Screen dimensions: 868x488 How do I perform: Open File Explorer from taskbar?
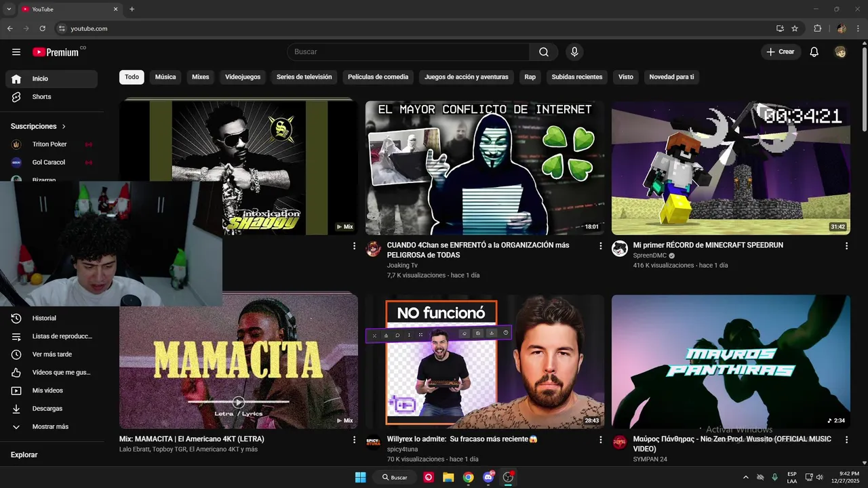[x=448, y=477]
